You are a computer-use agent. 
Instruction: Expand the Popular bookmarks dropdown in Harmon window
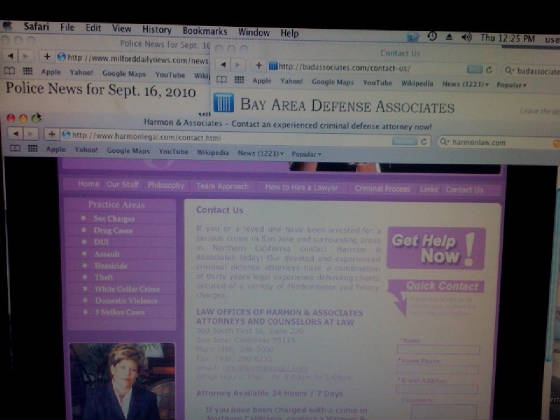click(306, 154)
